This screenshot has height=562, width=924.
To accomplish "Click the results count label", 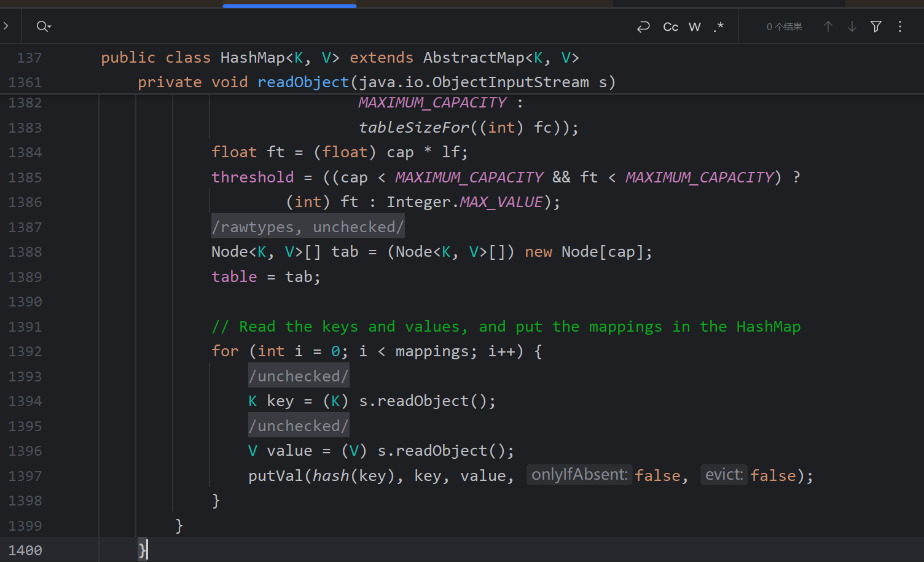I will coord(785,26).
